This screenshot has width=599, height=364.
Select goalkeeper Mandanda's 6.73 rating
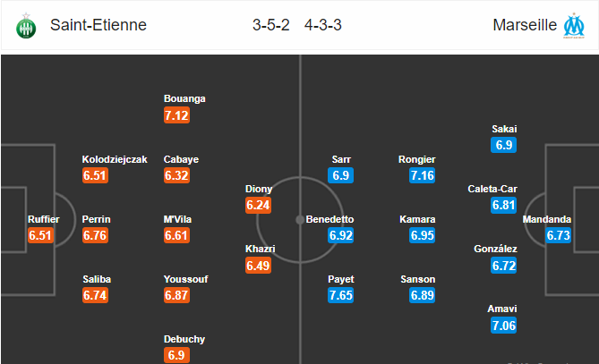pos(558,235)
